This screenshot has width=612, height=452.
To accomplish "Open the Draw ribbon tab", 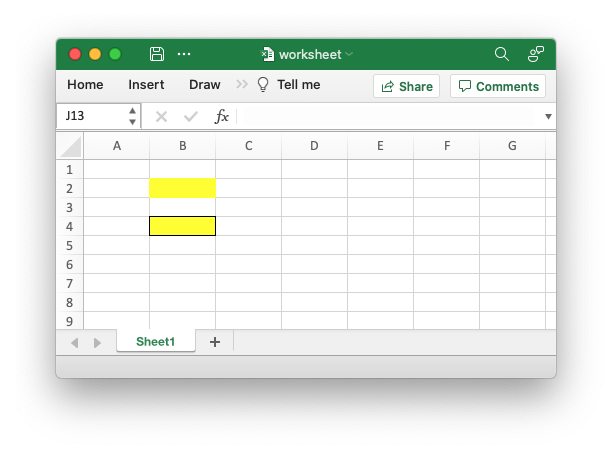I will [204, 85].
